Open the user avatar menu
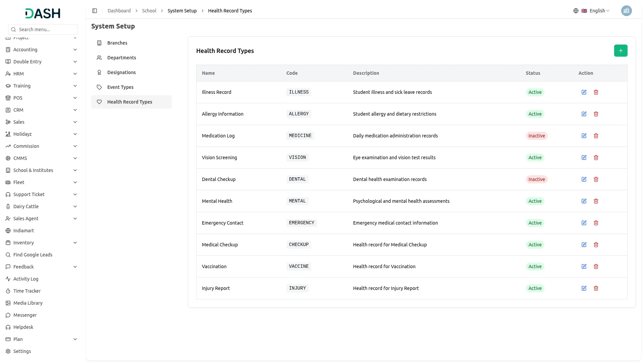The height and width of the screenshot is (362, 644). [x=626, y=11]
